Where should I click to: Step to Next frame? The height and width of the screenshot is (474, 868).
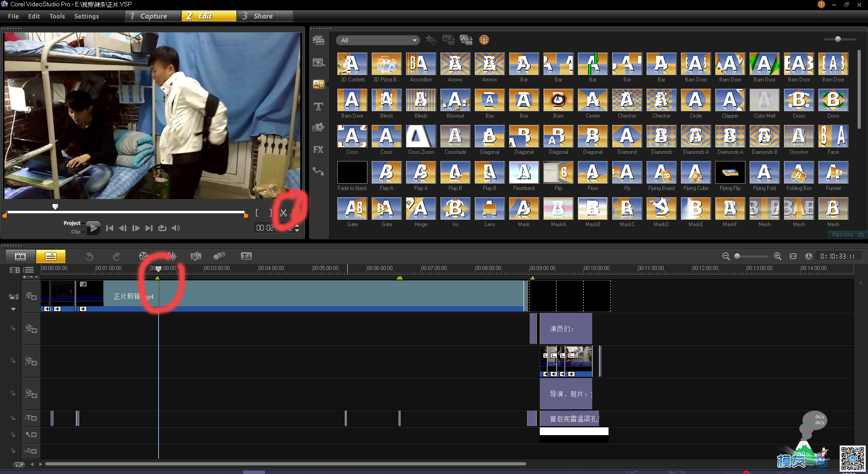(x=136, y=228)
